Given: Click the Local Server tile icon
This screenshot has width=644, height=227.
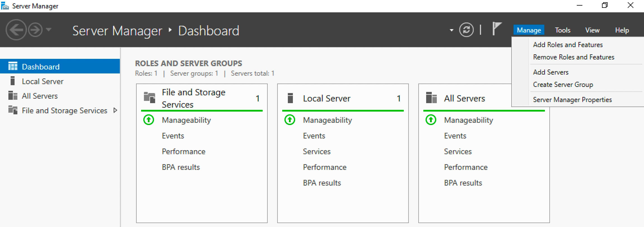Looking at the screenshot, I should [290, 98].
